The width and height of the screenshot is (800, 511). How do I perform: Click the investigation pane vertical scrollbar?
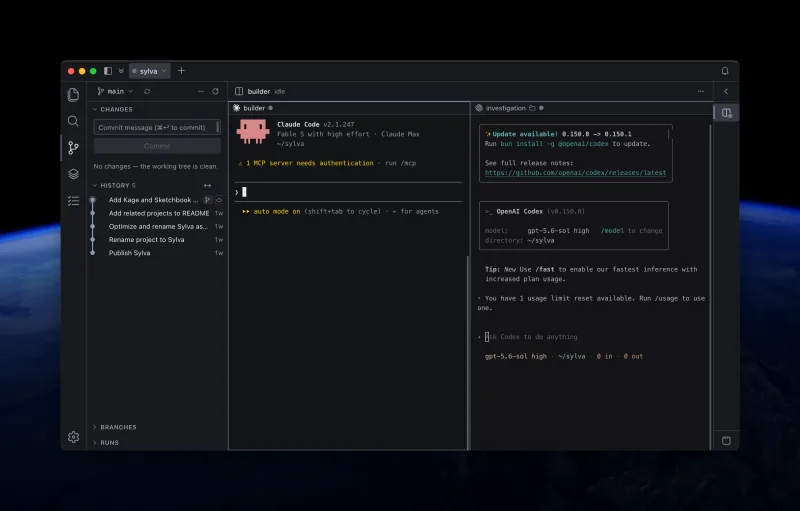(711, 286)
